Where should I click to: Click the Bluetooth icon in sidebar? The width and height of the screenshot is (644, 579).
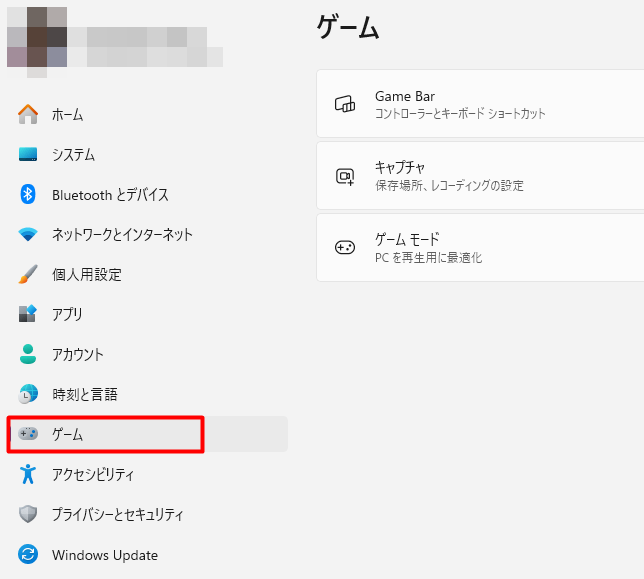pos(28,194)
